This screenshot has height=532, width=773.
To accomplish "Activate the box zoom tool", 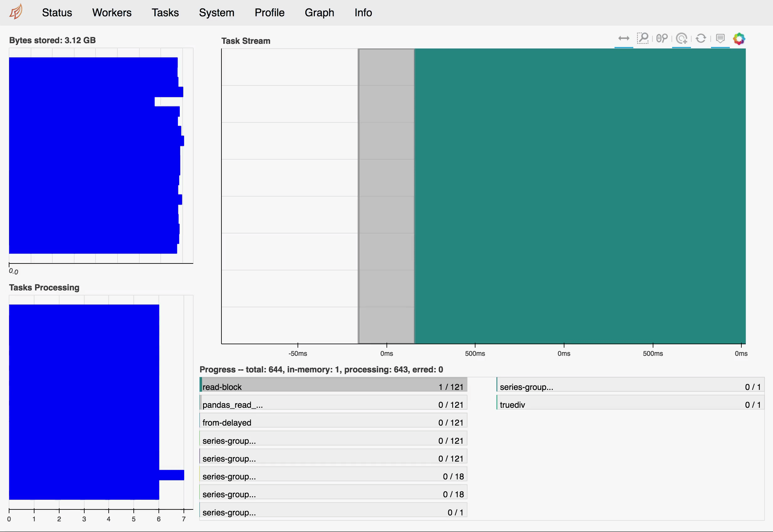I will pyautogui.click(x=643, y=39).
